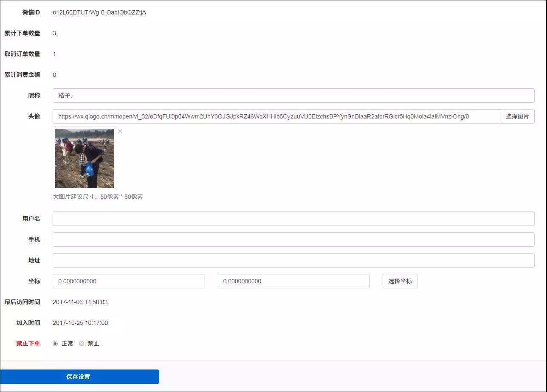The width and height of the screenshot is (547, 392).
Task: Click into the empty 用户名 field
Action: (x=293, y=219)
